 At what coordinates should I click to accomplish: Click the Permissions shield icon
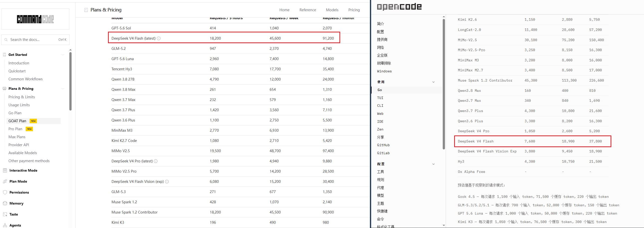tap(5, 193)
